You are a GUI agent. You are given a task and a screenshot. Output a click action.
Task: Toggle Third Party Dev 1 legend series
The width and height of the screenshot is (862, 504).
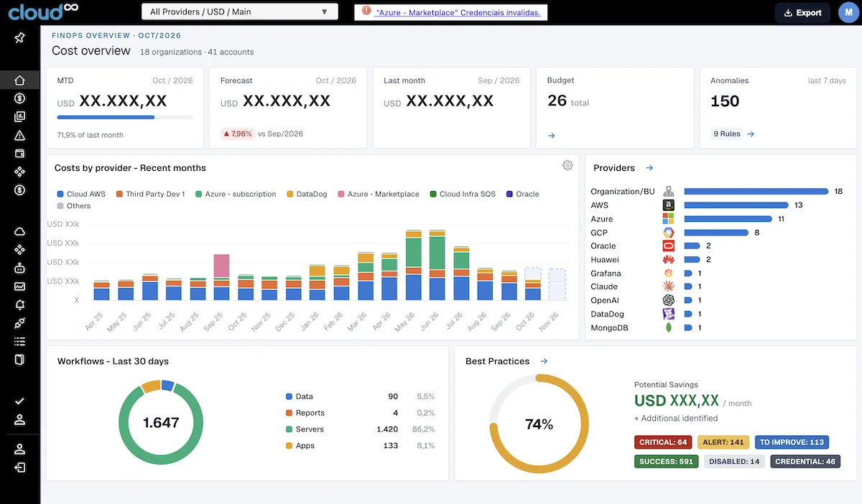(150, 194)
